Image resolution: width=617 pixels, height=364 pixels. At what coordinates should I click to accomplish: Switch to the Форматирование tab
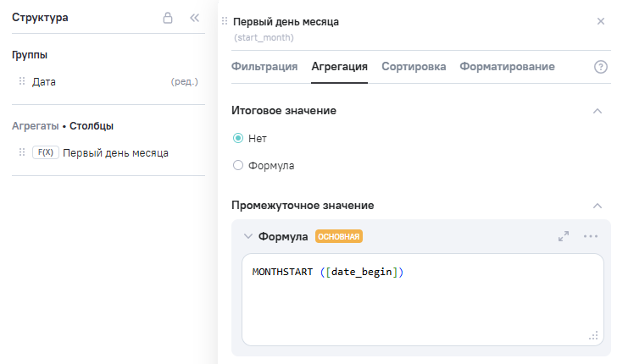507,66
